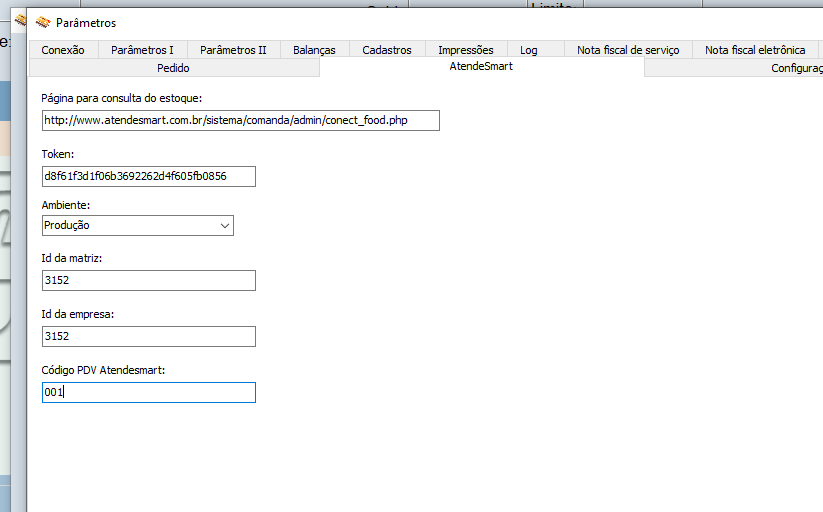Click the 'Ambiente:' label

[x=66, y=205]
